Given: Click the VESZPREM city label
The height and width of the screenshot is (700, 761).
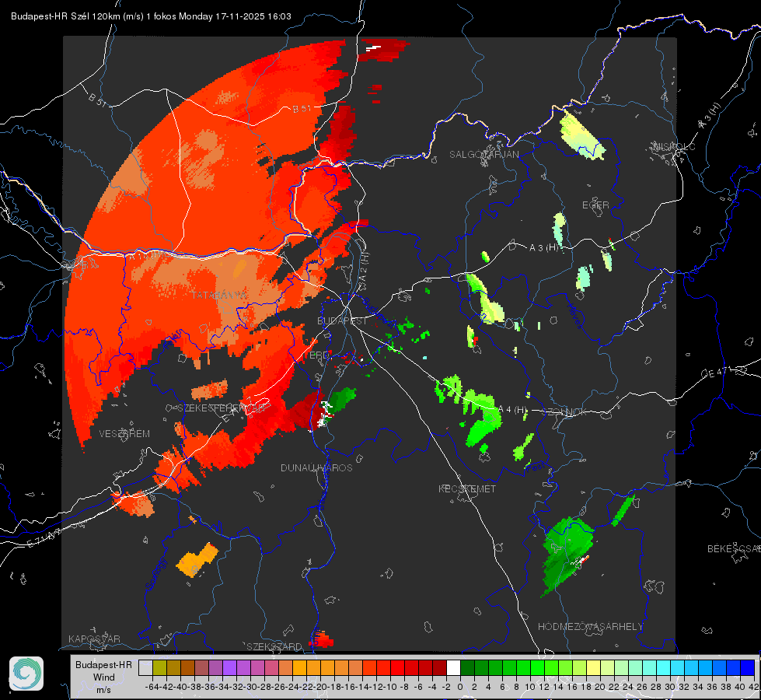Looking at the screenshot, I should [x=124, y=434].
